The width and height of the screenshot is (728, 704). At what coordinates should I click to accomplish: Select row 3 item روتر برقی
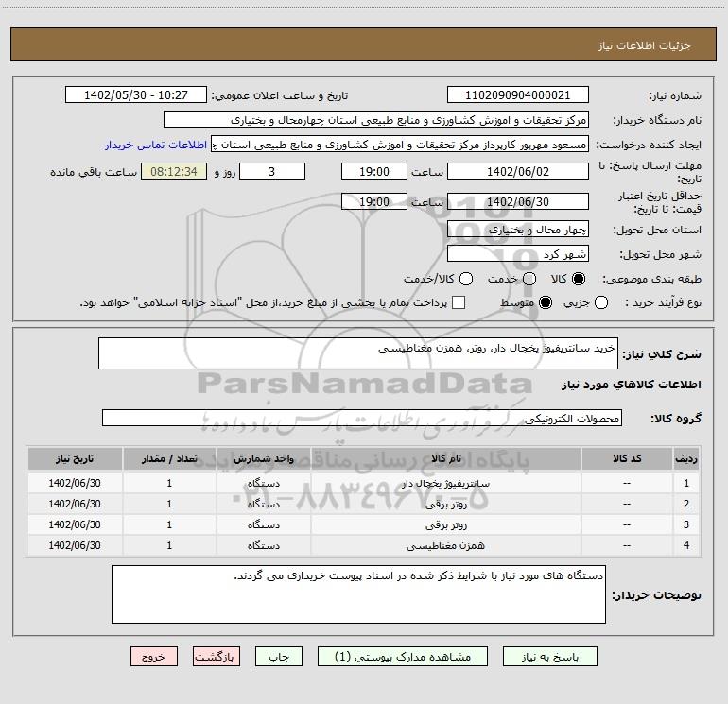(x=445, y=524)
